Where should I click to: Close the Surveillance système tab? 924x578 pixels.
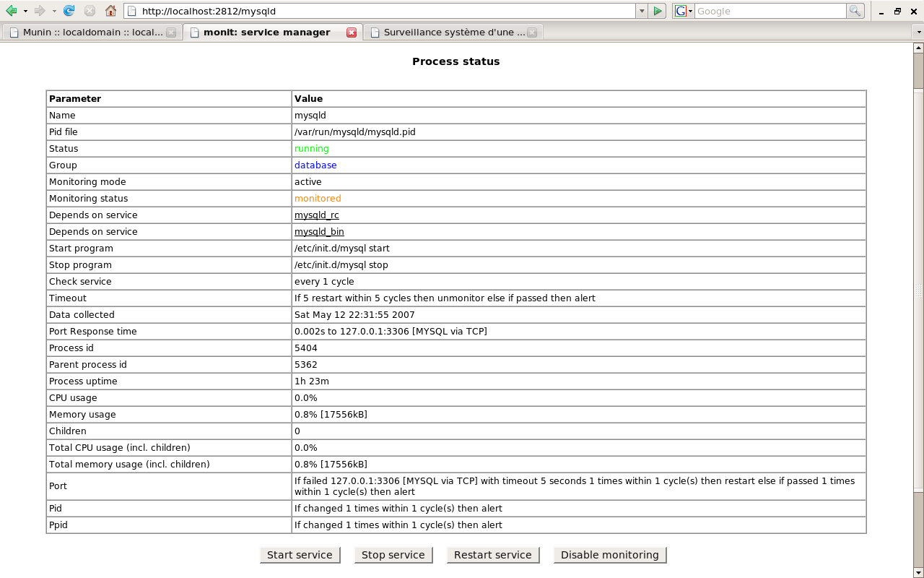tap(532, 33)
